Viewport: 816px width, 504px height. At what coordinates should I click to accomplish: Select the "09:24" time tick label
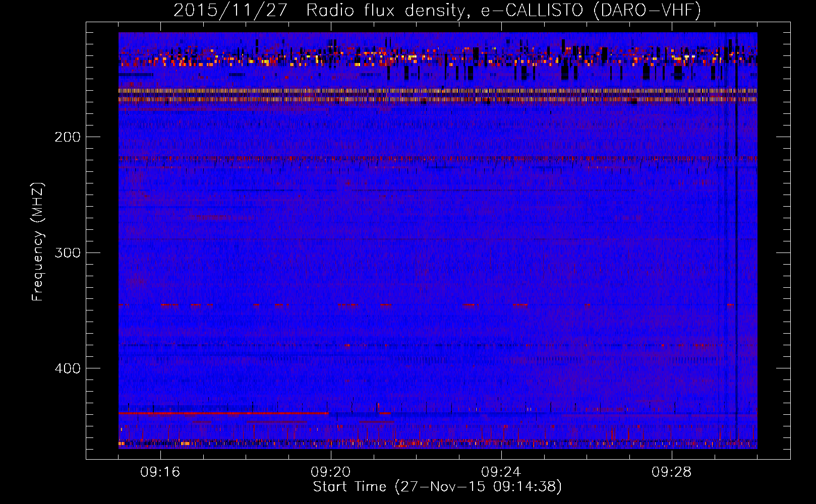[501, 472]
